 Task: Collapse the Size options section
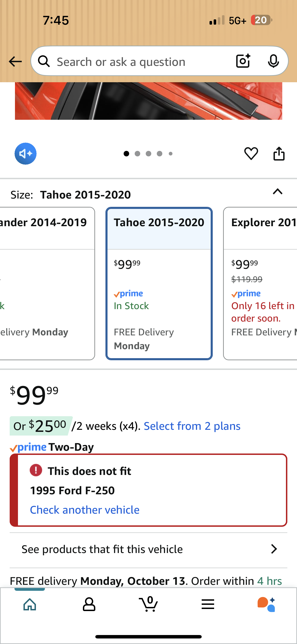(277, 192)
